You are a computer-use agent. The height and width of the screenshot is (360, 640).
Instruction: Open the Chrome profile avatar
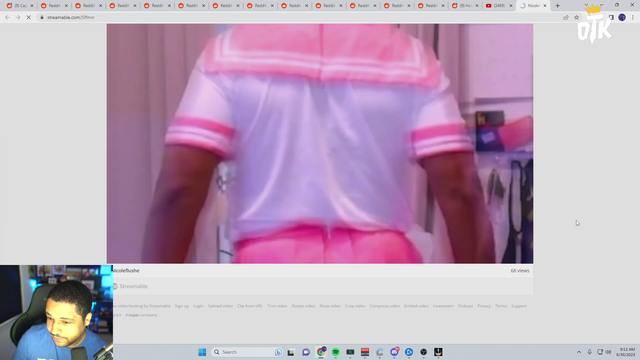coord(622,18)
